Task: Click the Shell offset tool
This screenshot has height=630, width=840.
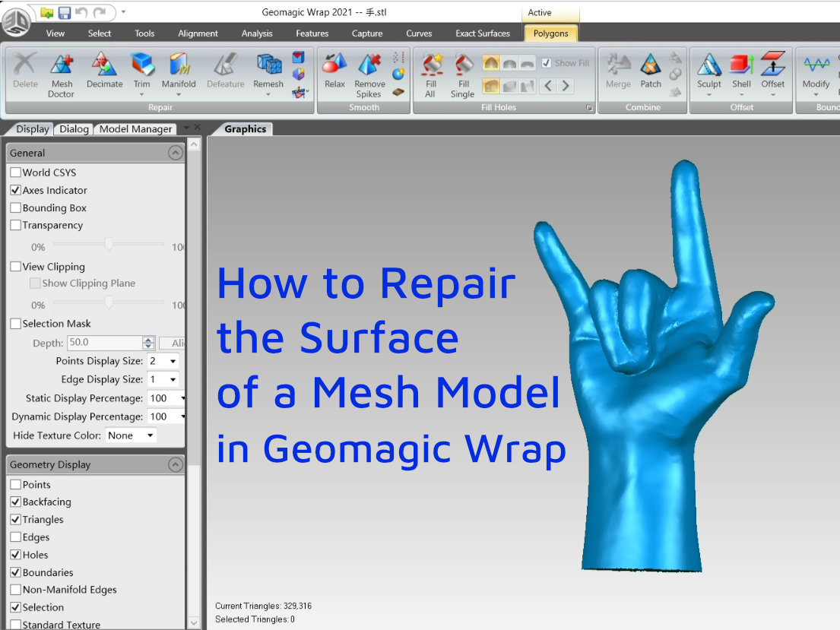Action: point(741,66)
